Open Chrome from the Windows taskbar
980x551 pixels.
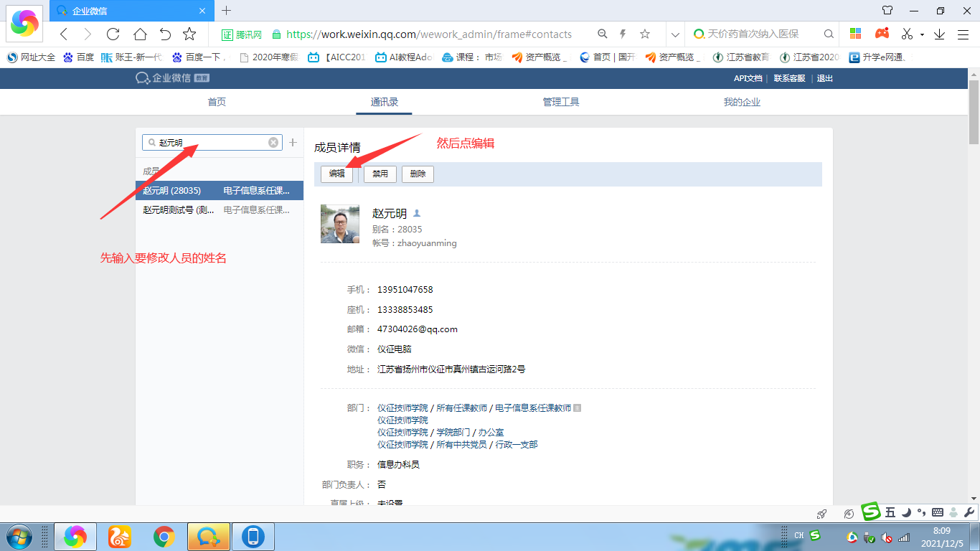click(164, 536)
